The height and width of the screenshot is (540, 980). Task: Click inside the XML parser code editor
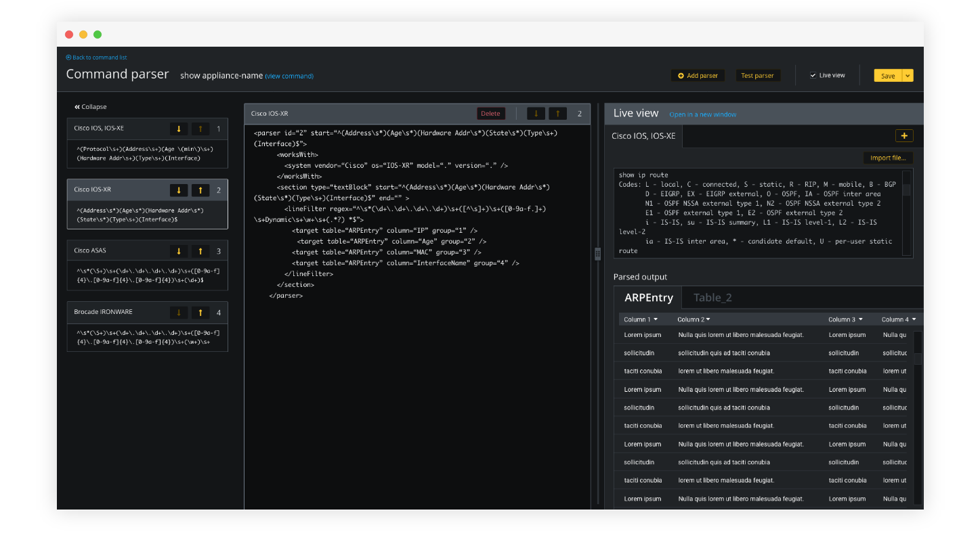pyautogui.click(x=417, y=317)
